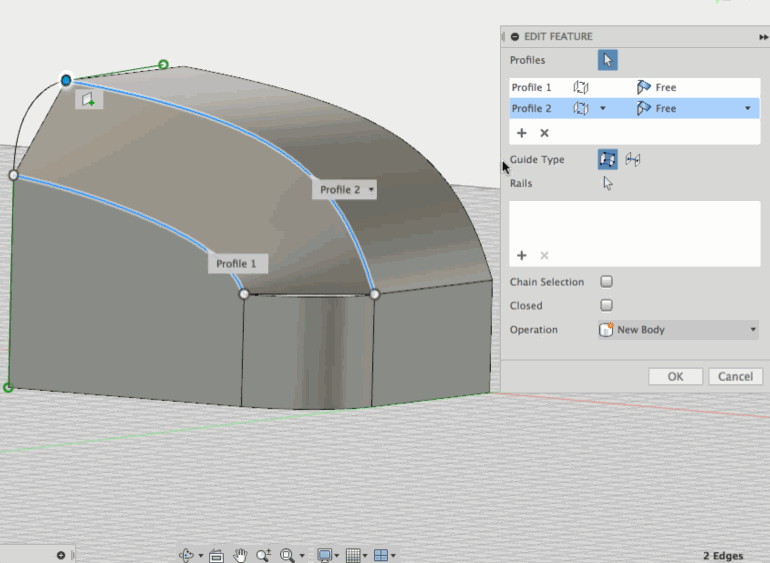Open the Display Settings monitor icon
Screen dimensions: 770x563
point(324,555)
